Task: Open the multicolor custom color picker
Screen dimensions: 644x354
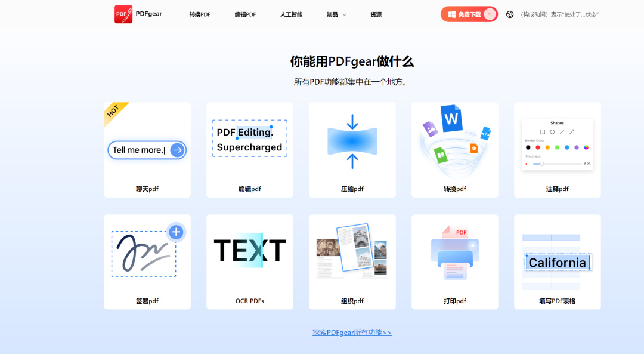Action: pyautogui.click(x=587, y=147)
